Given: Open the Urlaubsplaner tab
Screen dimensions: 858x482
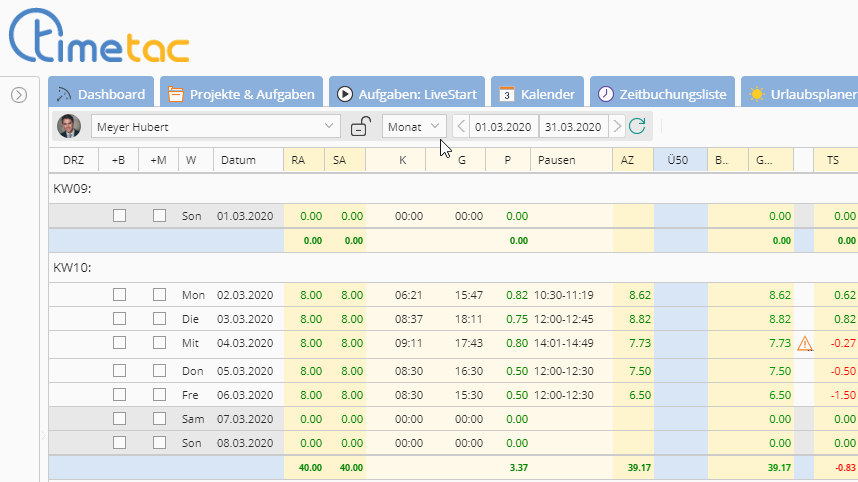Looking at the screenshot, I should [x=802, y=94].
